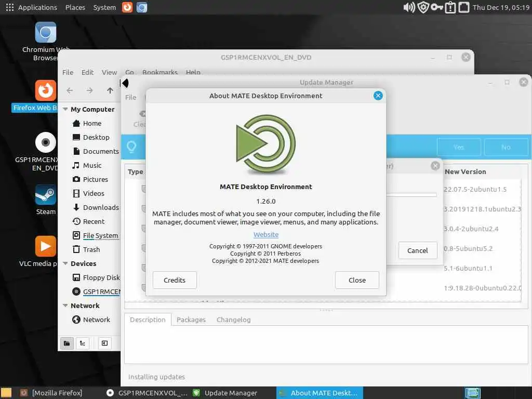532x399 pixels.
Task: Switch to Packages tab in Update Manager
Action: (191, 320)
